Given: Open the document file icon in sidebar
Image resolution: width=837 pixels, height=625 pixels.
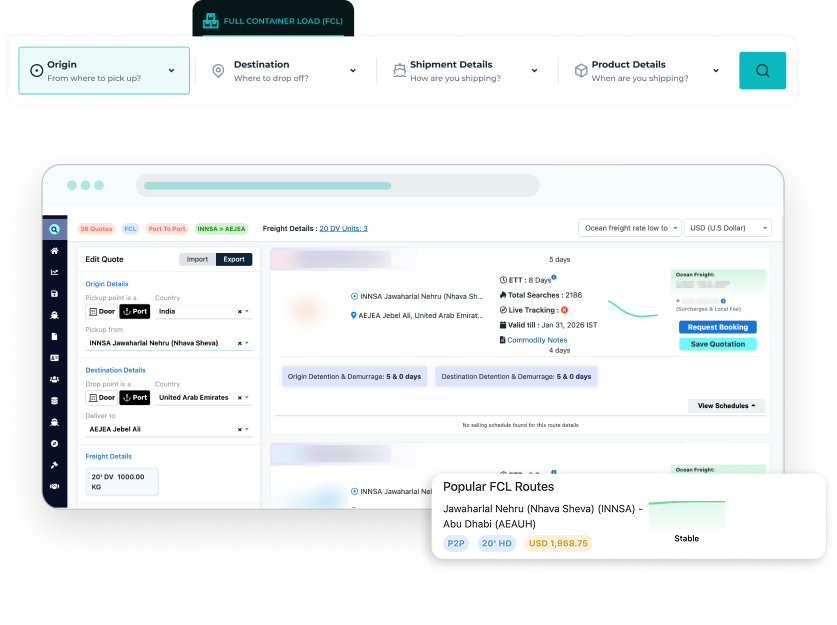Looking at the screenshot, I should point(54,336).
